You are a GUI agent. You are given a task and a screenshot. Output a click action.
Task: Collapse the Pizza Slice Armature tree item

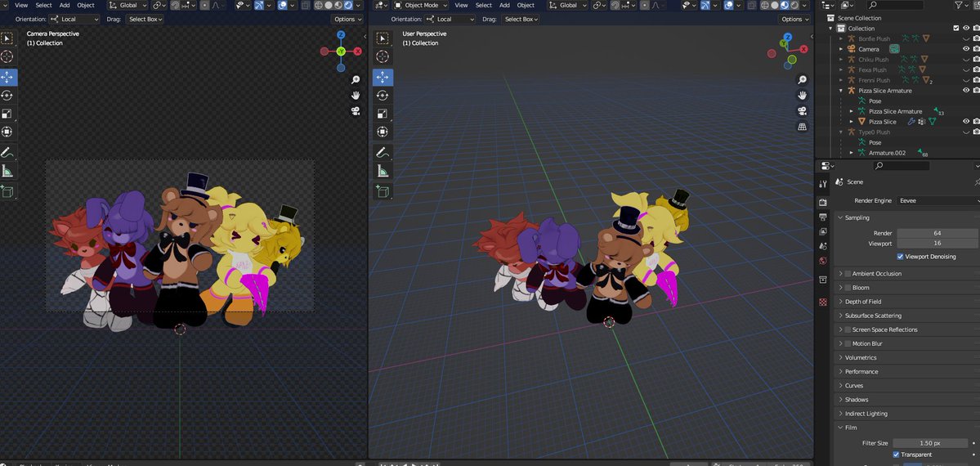840,91
